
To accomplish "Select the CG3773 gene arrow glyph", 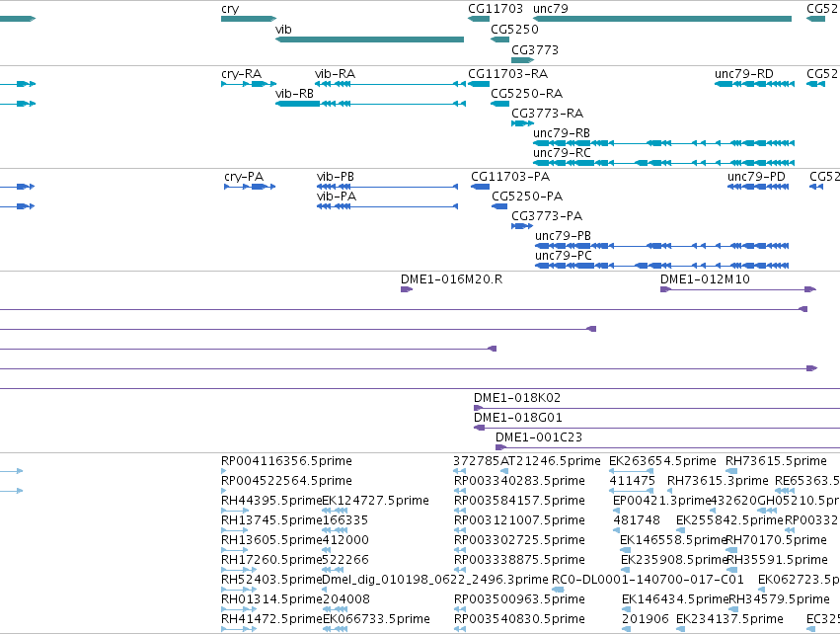I will coord(522,60).
